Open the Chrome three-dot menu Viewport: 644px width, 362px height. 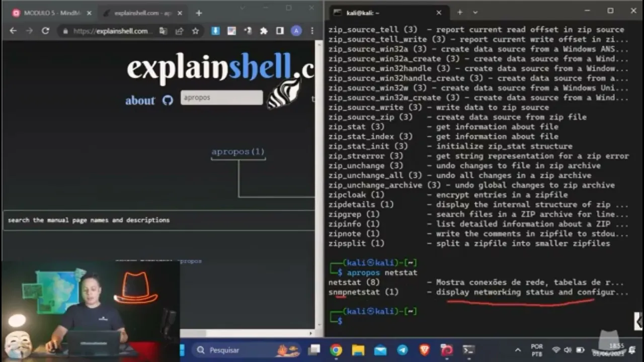pos(312,31)
